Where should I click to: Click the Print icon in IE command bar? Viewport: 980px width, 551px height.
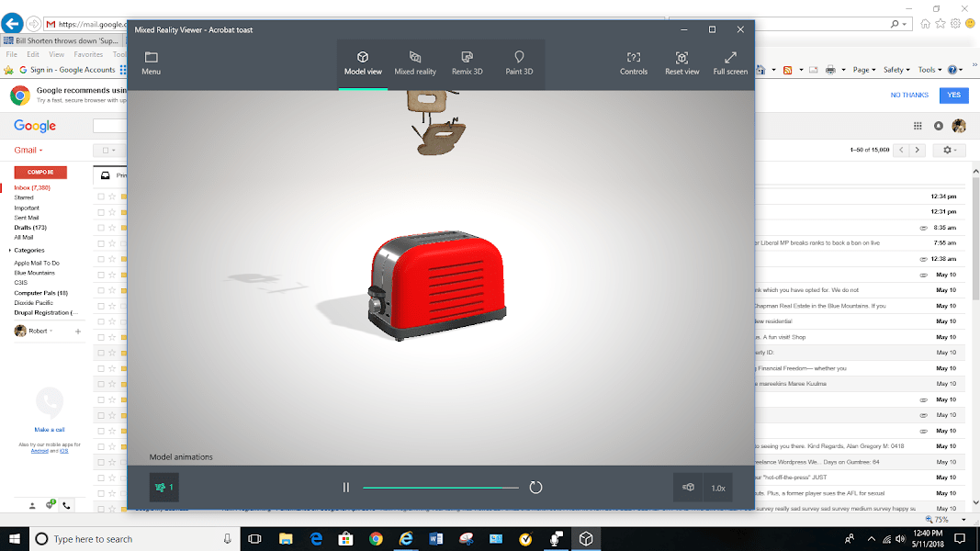pos(830,70)
